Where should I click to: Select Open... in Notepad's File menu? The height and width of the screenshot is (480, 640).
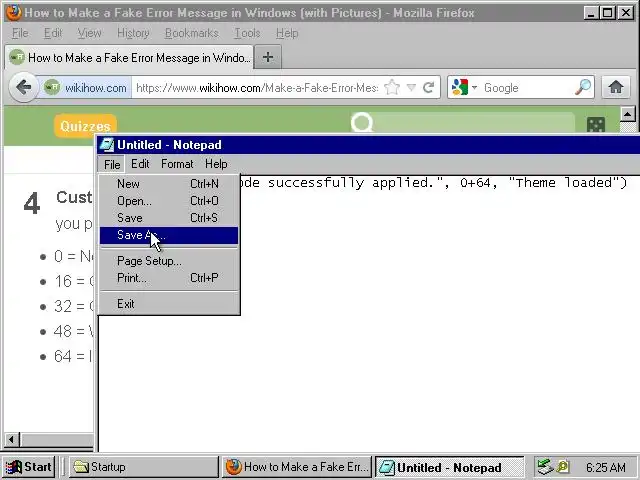[x=169, y=201]
